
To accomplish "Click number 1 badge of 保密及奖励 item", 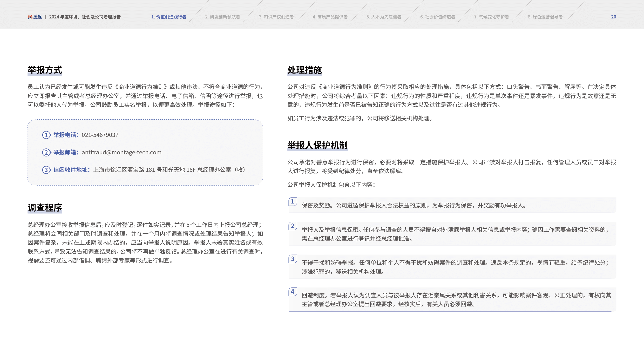I will point(293,201).
